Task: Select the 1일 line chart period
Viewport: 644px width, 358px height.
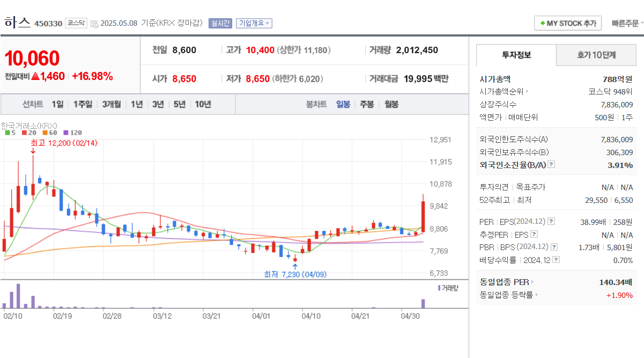Action: 57,104
